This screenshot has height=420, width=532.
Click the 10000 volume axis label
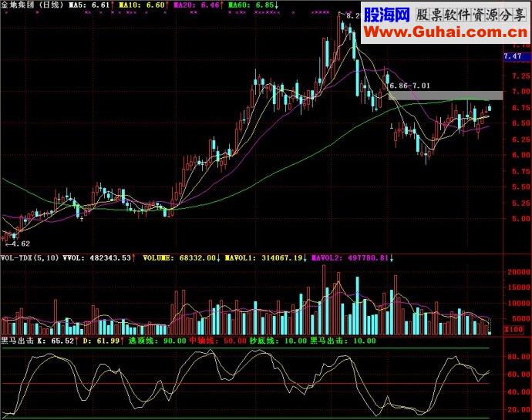[519, 304]
